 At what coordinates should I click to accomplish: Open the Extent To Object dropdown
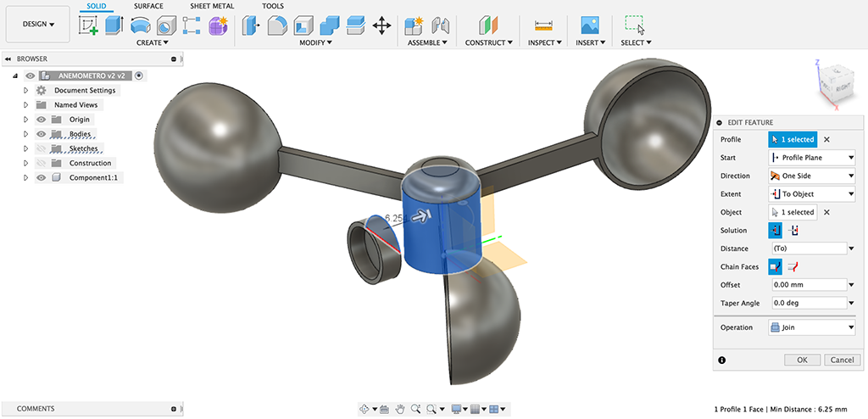click(811, 194)
